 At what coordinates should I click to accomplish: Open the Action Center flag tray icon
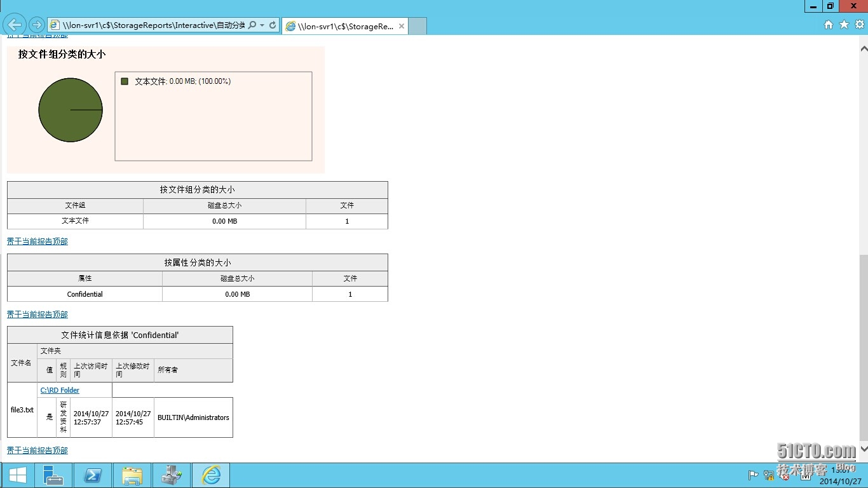tap(753, 475)
